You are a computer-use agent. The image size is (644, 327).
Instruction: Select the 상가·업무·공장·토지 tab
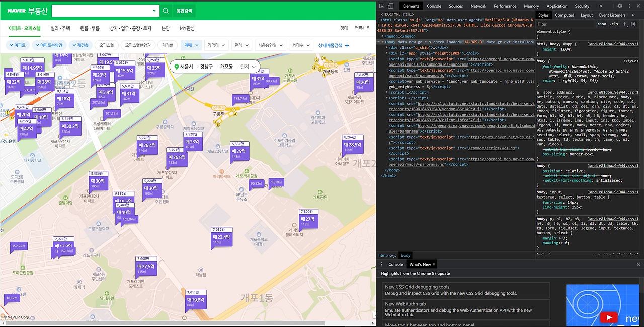(x=130, y=28)
